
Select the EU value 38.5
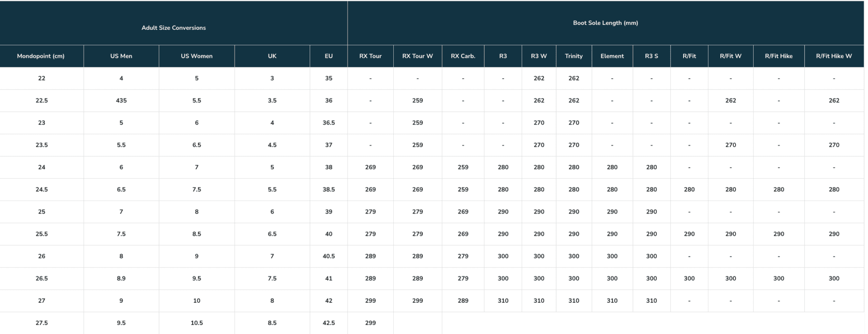[x=329, y=190]
